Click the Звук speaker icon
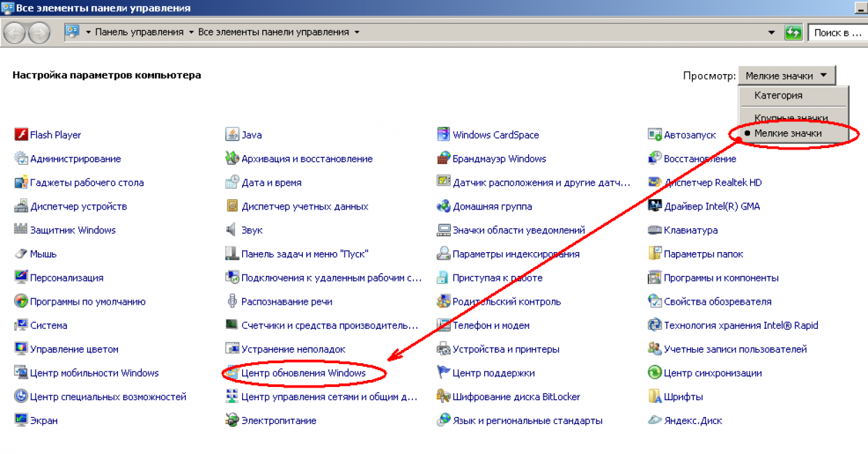Image resolution: width=868 pixels, height=454 pixels. point(232,230)
